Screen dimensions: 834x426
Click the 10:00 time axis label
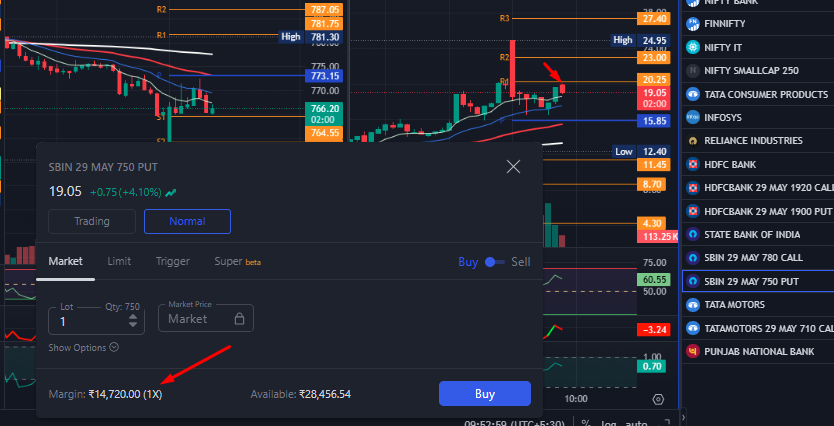pyautogui.click(x=576, y=399)
